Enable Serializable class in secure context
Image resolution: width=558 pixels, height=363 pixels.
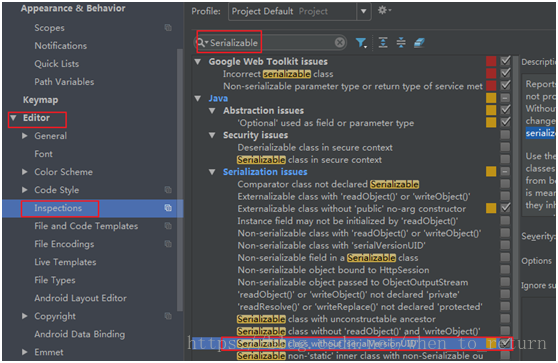pos(505,159)
